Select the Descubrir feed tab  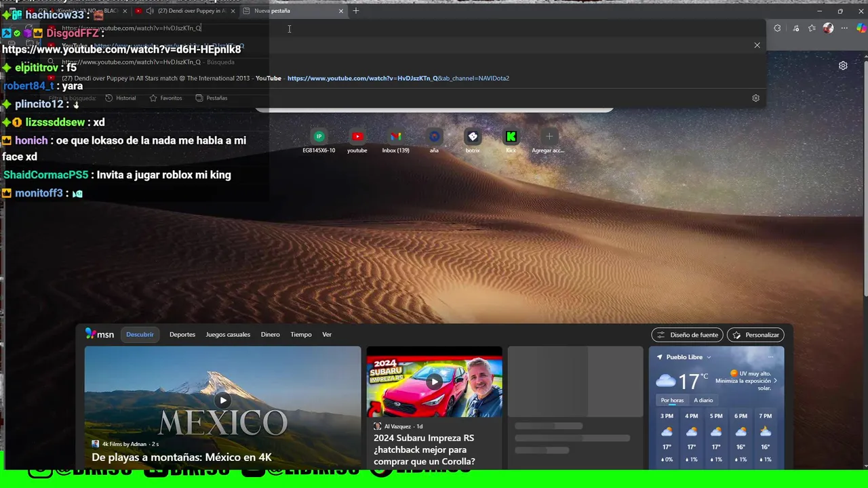(x=140, y=335)
